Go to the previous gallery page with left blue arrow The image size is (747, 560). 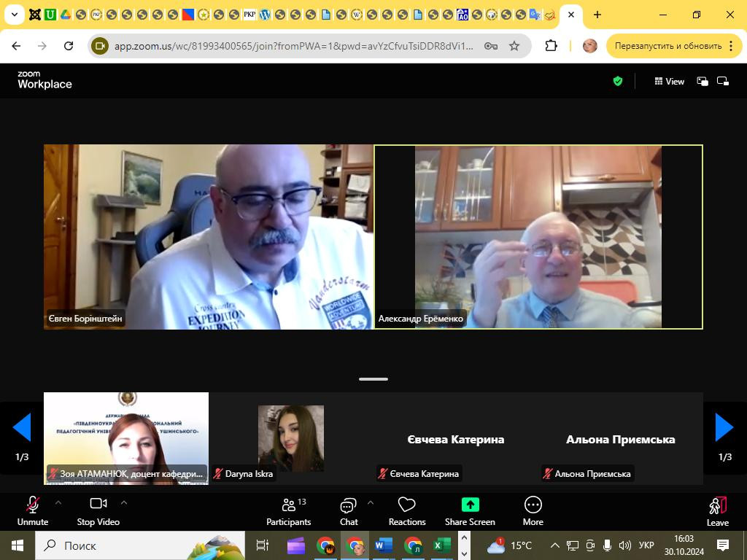pos(22,427)
